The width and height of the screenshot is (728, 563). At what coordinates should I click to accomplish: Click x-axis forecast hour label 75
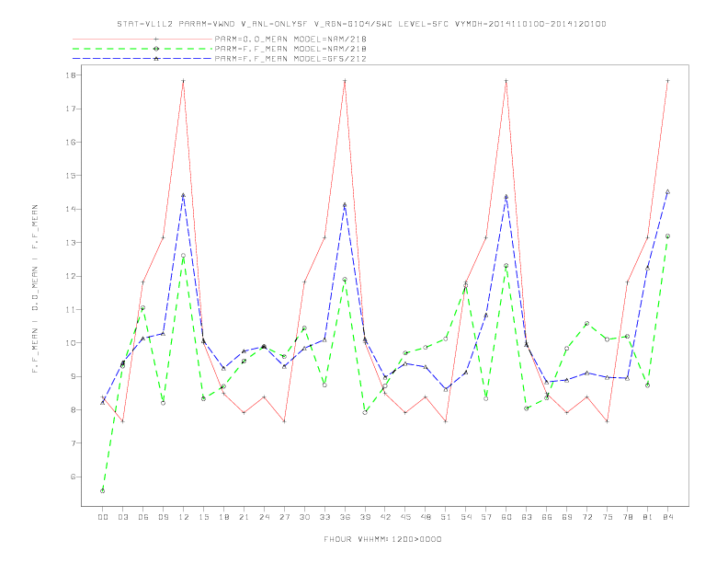tap(608, 517)
